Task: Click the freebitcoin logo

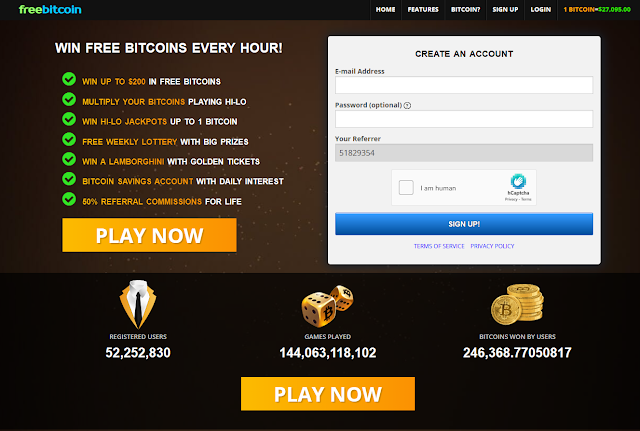Action: click(x=50, y=9)
